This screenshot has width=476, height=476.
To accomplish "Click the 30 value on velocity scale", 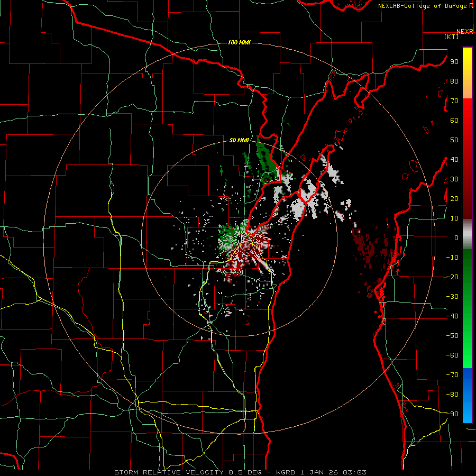I will click(454, 179).
